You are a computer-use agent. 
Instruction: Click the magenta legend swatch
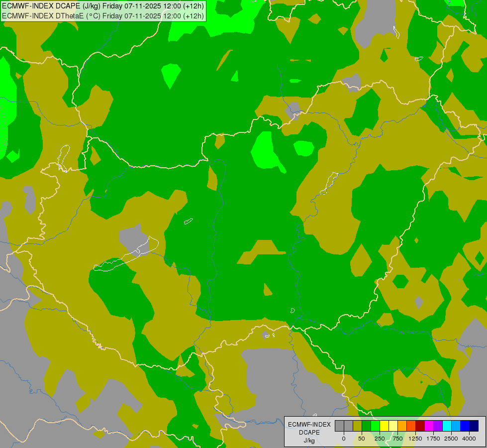click(429, 426)
